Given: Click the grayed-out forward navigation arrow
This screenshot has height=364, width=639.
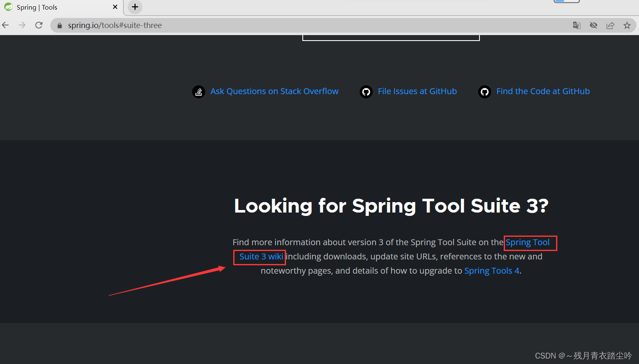Looking at the screenshot, I should (22, 25).
